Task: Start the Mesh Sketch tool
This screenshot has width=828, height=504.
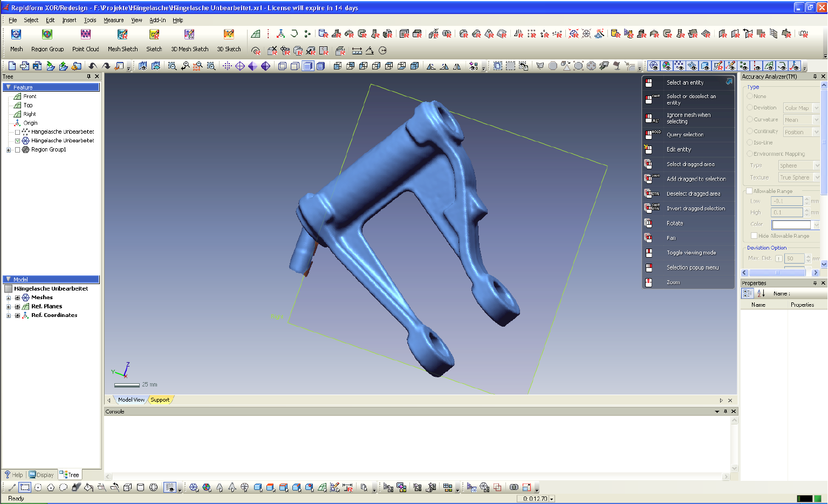Action: pyautogui.click(x=122, y=34)
